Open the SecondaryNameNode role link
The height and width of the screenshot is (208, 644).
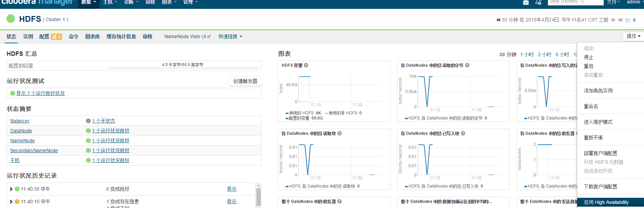pyautogui.click(x=34, y=150)
